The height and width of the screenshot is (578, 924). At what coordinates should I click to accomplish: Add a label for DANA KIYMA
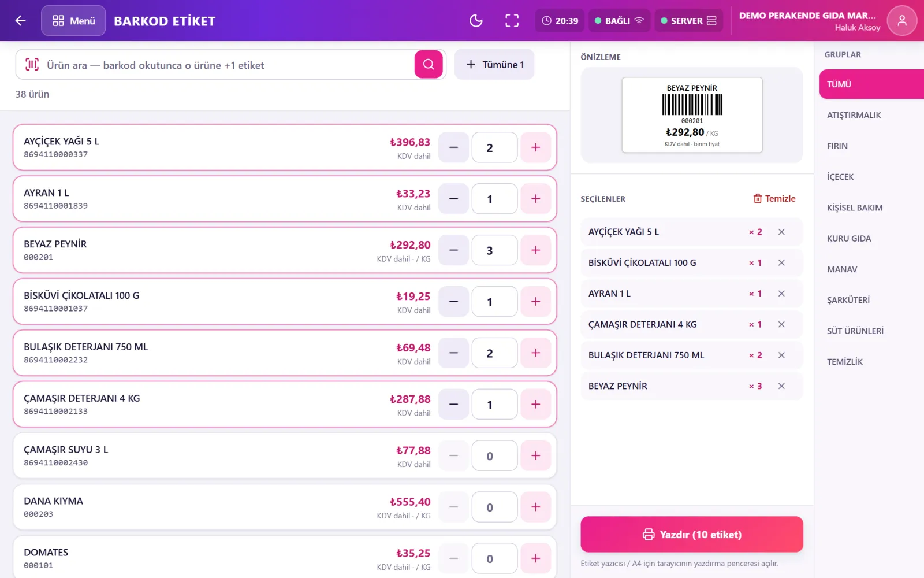pos(536,507)
